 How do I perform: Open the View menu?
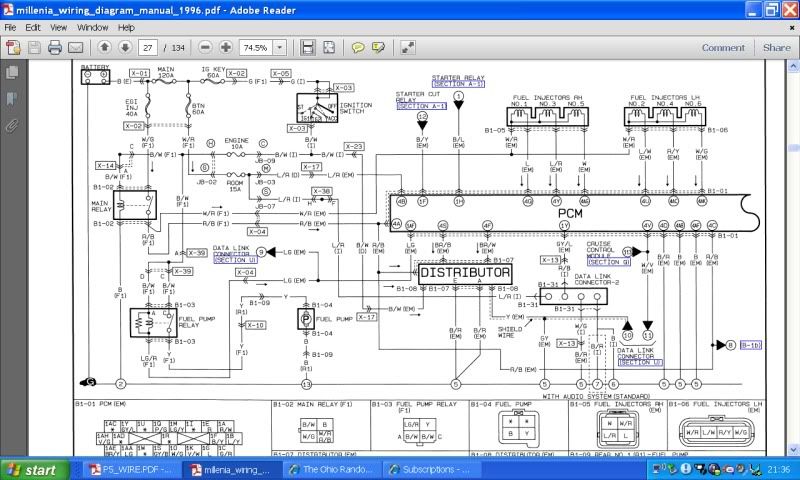[x=58, y=28]
